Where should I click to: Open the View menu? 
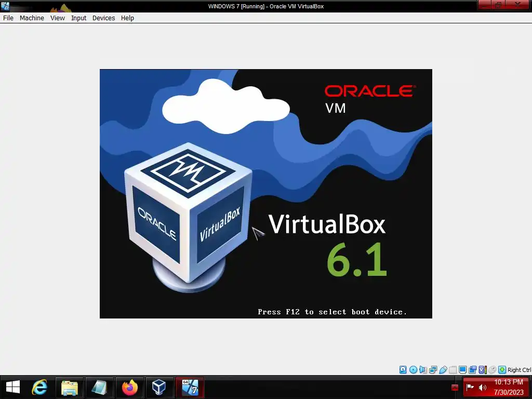(57, 18)
